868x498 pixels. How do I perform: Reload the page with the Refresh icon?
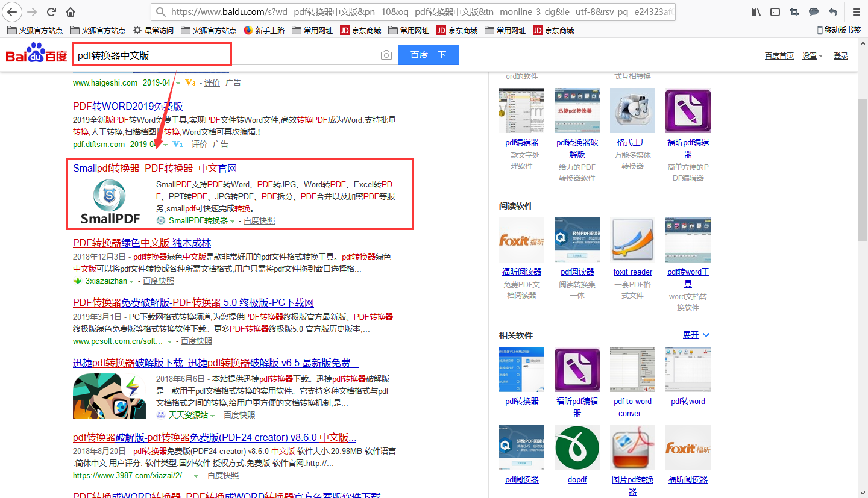(x=52, y=12)
